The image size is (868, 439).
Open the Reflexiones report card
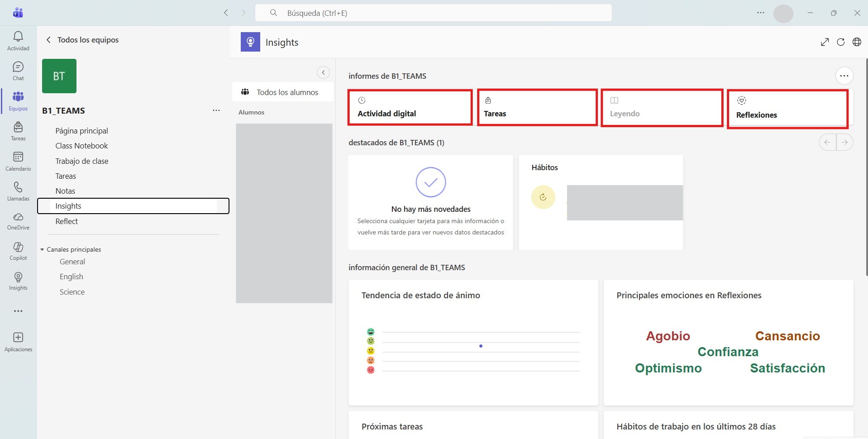(x=787, y=109)
